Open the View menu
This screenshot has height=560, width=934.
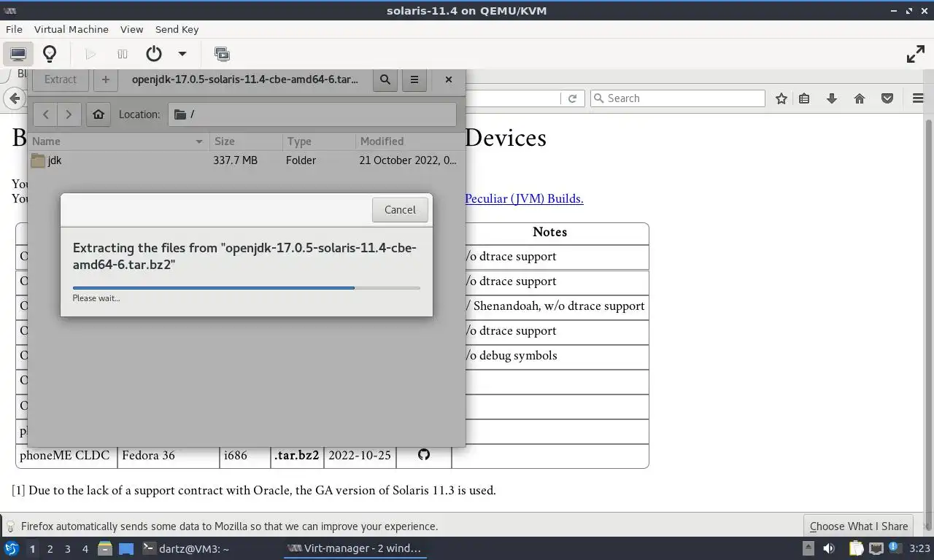[x=131, y=29]
